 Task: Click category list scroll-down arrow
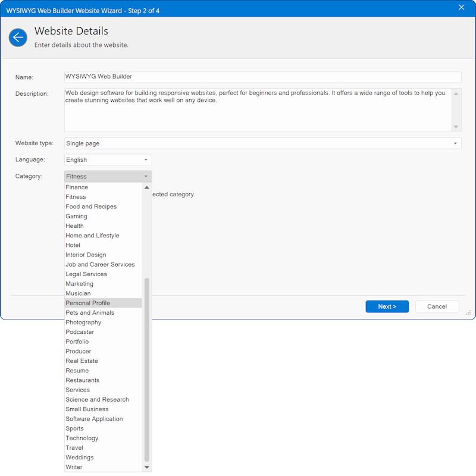tap(147, 467)
